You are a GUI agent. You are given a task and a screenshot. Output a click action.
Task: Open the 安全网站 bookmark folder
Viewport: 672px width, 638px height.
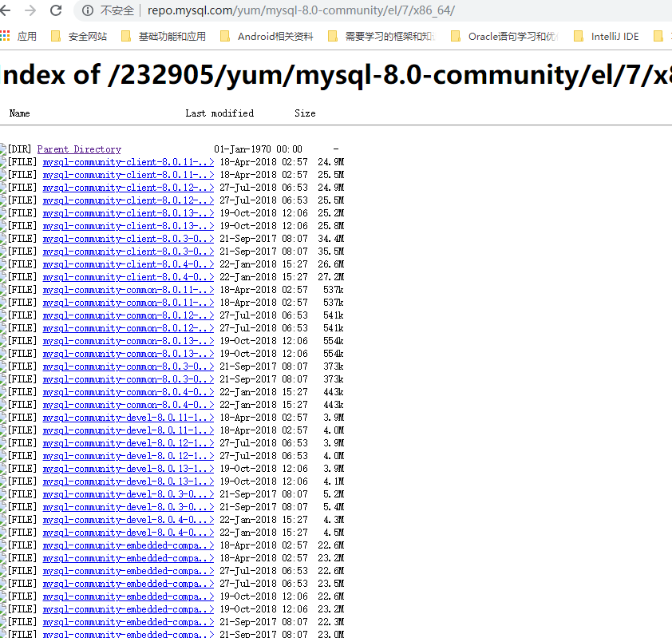pyautogui.click(x=79, y=37)
